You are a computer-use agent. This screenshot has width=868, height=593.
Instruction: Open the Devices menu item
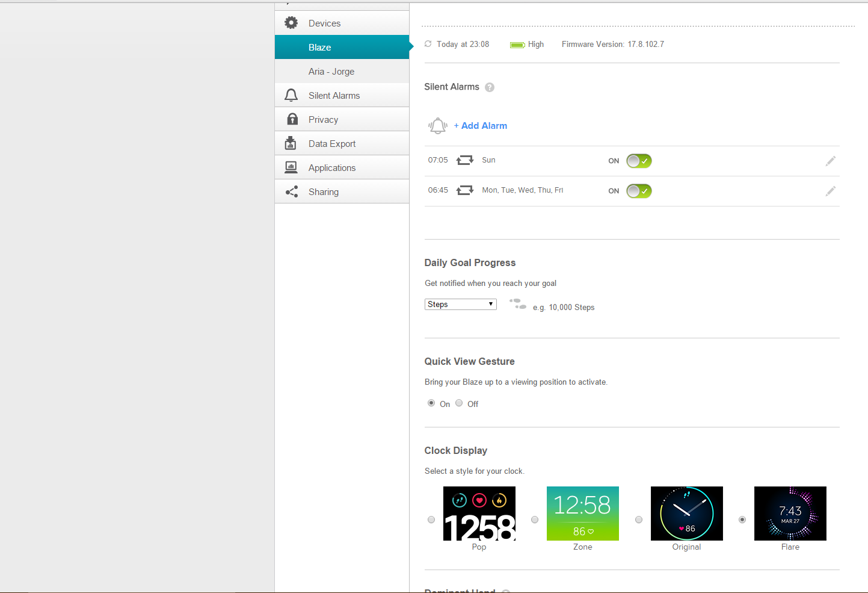[342, 23]
